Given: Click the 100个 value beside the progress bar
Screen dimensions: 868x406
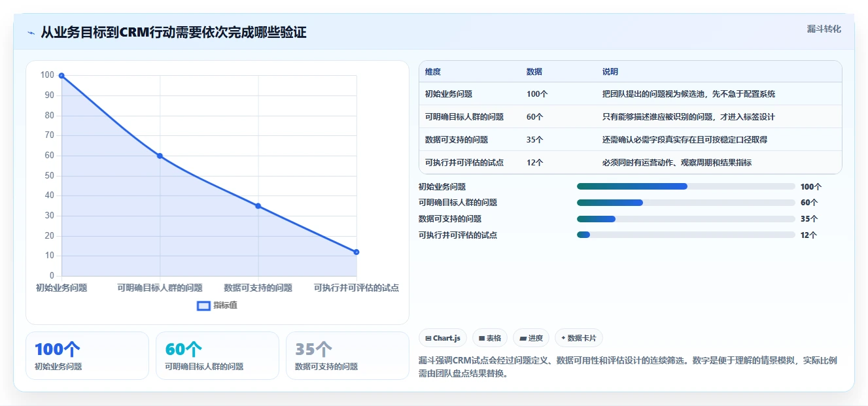Looking at the screenshot, I should 811,187.
